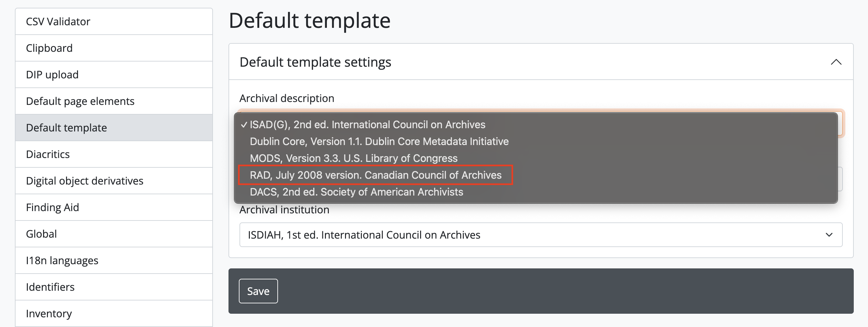Screen dimensions: 868x327
Task: Select DACS, 2nd ed. option
Action: pyautogui.click(x=356, y=192)
